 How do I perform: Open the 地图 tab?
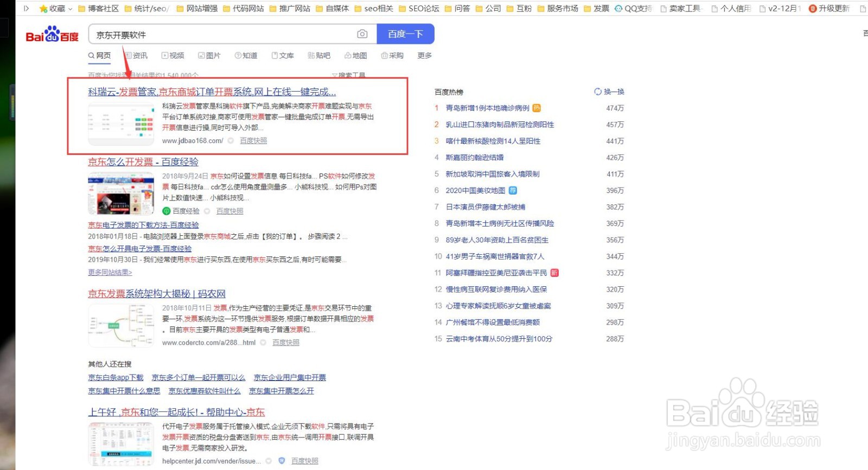356,55
